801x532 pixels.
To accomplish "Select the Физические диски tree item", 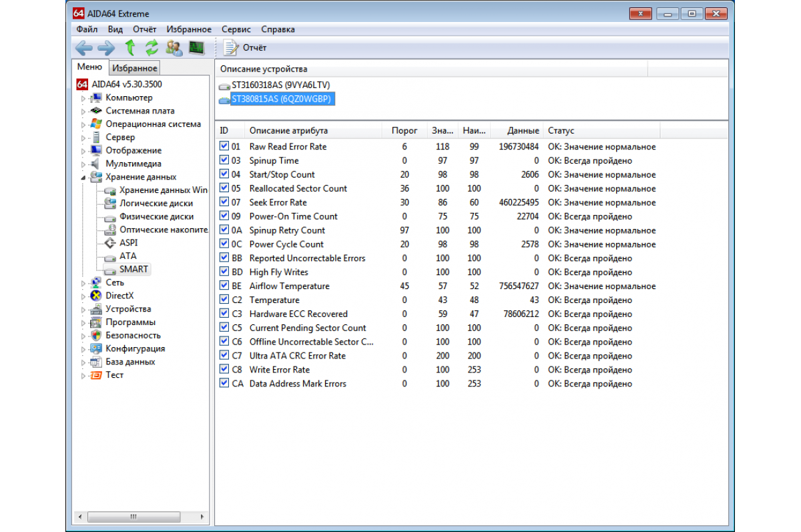I will click(x=156, y=216).
